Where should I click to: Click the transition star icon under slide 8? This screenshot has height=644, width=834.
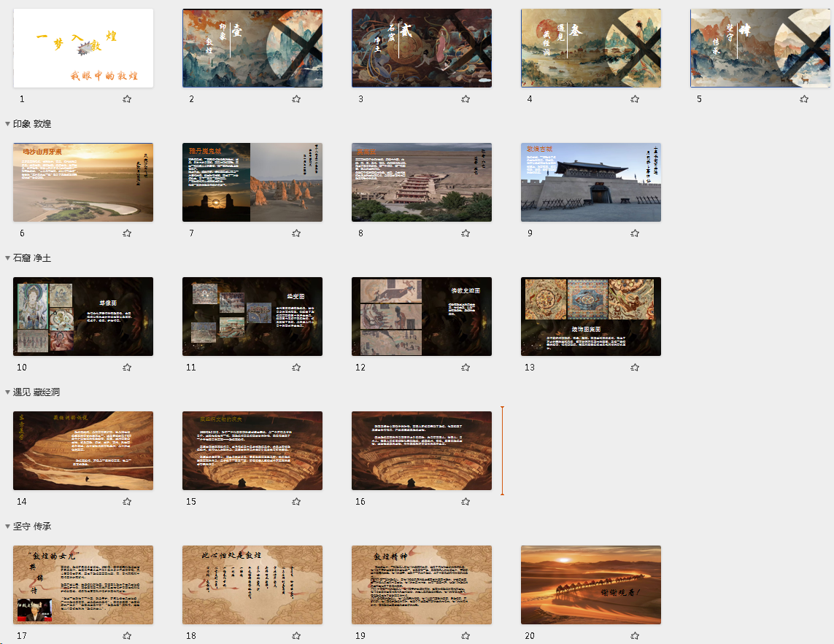click(x=466, y=233)
